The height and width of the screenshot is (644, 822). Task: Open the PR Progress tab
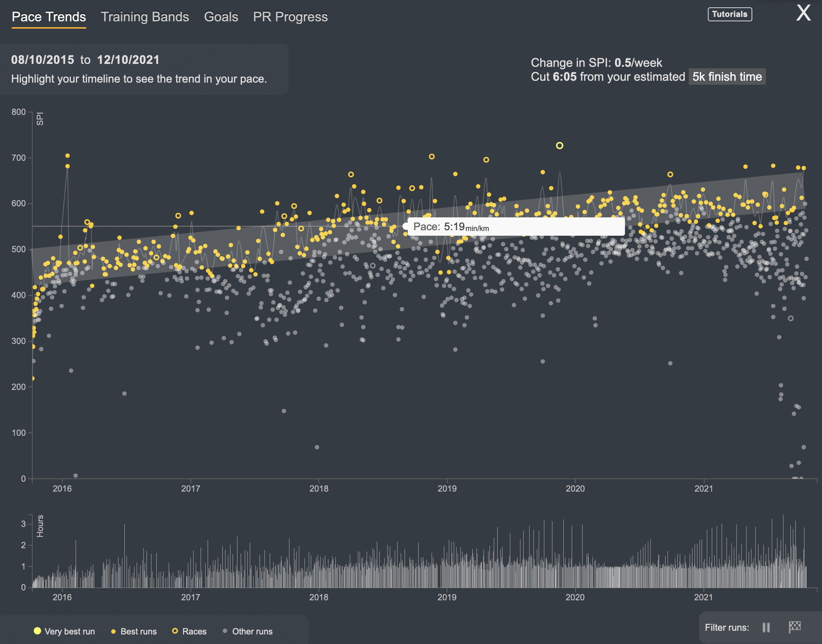[290, 17]
